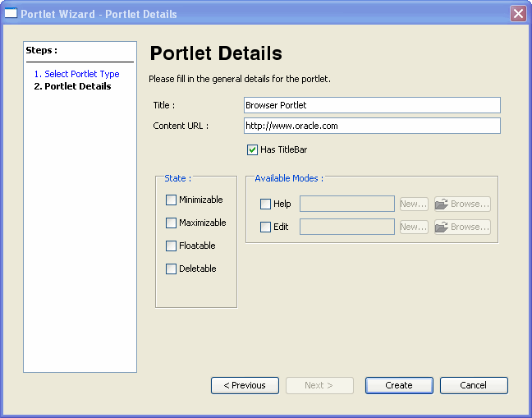Tick the Floatable checkbox
532x418 pixels.
point(171,246)
